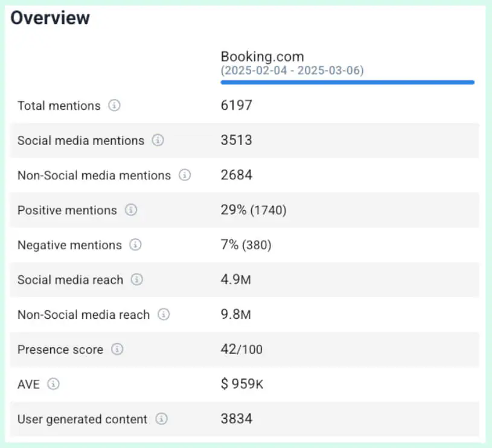Click info icon beside Social media mentions

[x=158, y=140]
